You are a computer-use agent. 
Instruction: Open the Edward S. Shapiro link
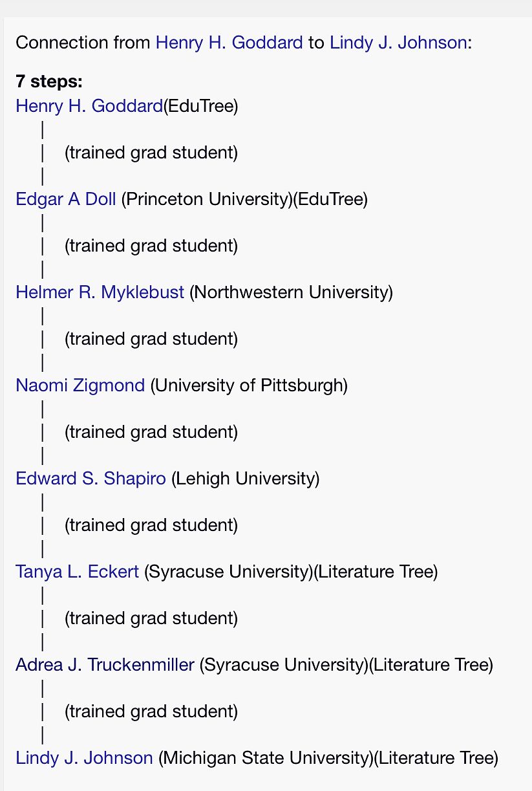[91, 479]
